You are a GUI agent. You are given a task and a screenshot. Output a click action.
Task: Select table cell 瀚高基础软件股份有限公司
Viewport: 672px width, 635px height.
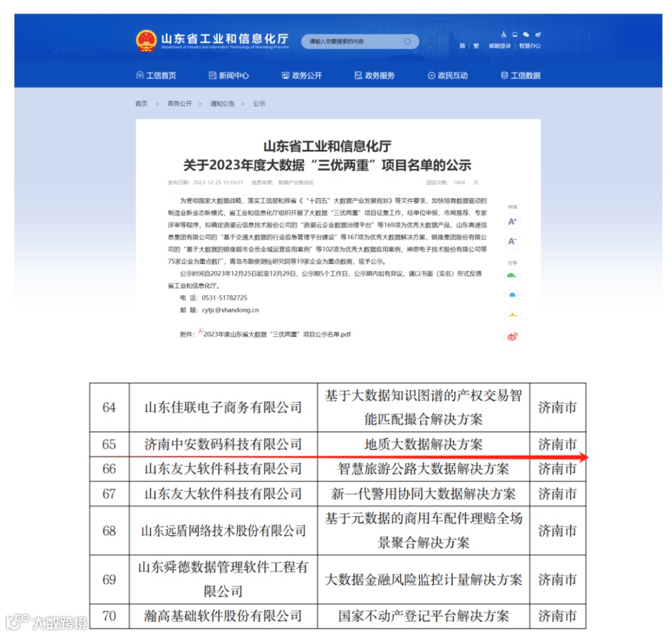[x=223, y=616]
